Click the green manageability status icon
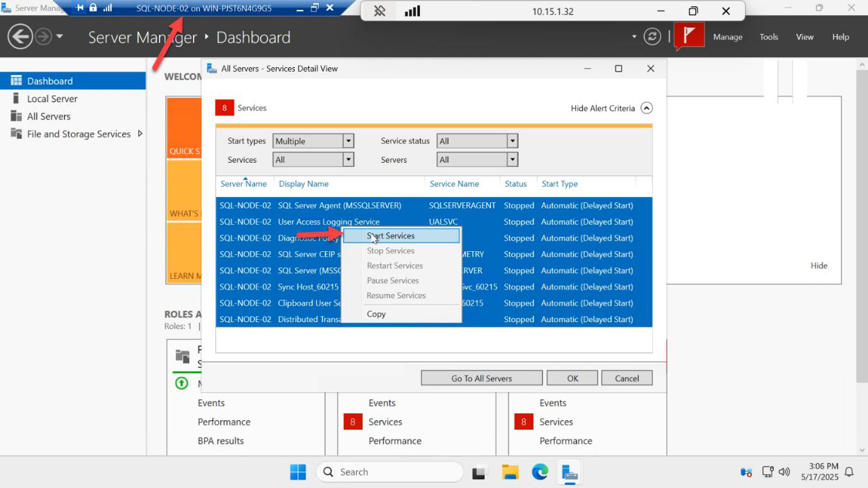Viewport: 868px width, 488px height. pos(182,382)
